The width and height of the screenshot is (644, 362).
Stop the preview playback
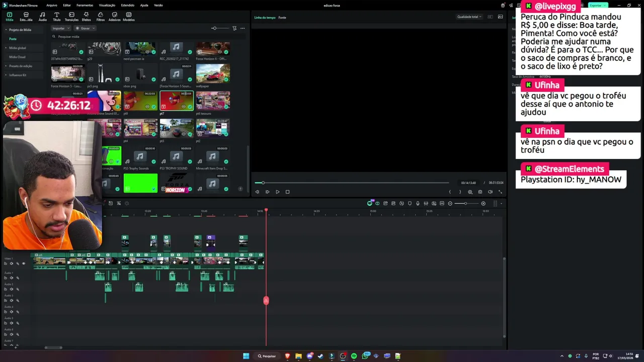(287, 192)
